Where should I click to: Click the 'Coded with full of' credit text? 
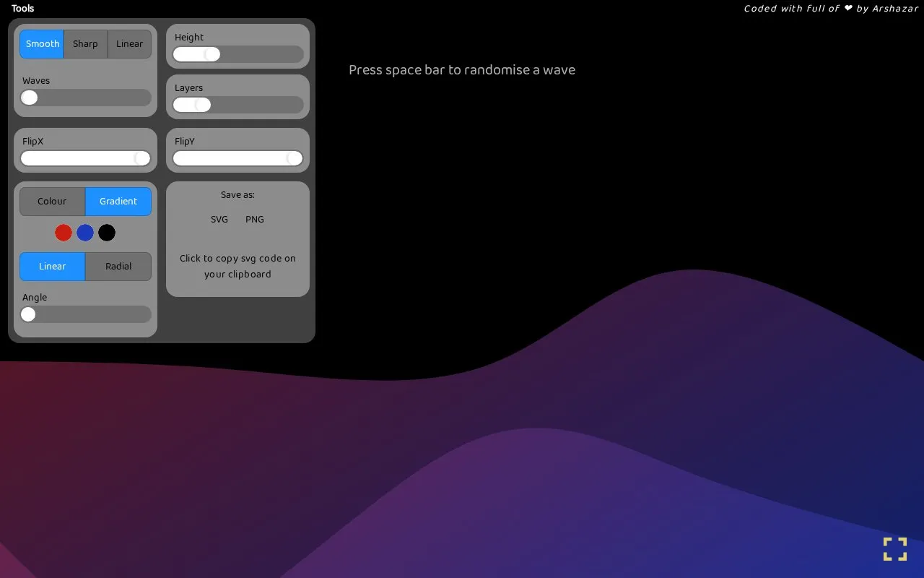[831, 9]
